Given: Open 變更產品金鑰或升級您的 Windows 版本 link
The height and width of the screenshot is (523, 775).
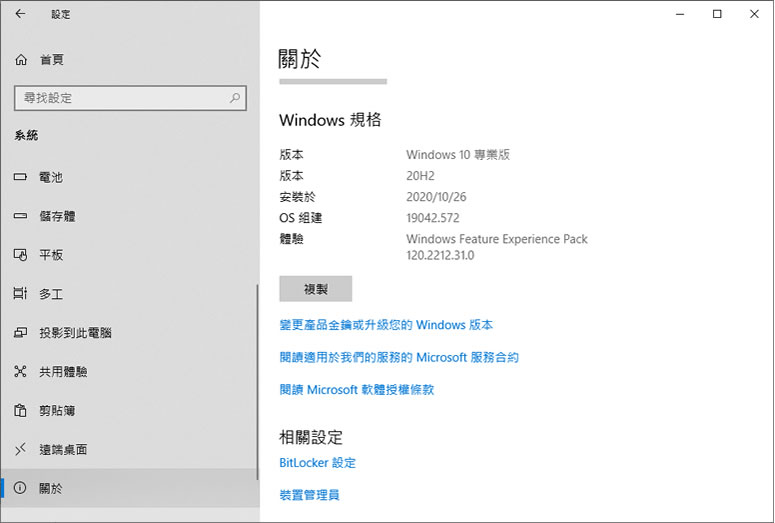Looking at the screenshot, I should point(386,325).
